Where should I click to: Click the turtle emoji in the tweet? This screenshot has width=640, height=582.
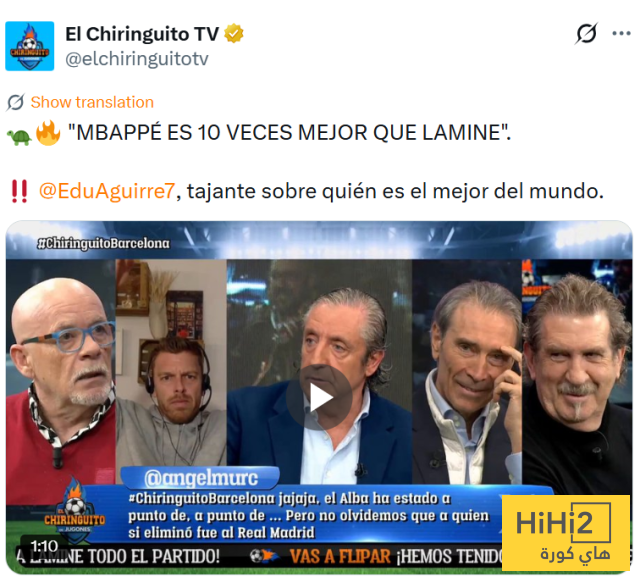(19, 137)
